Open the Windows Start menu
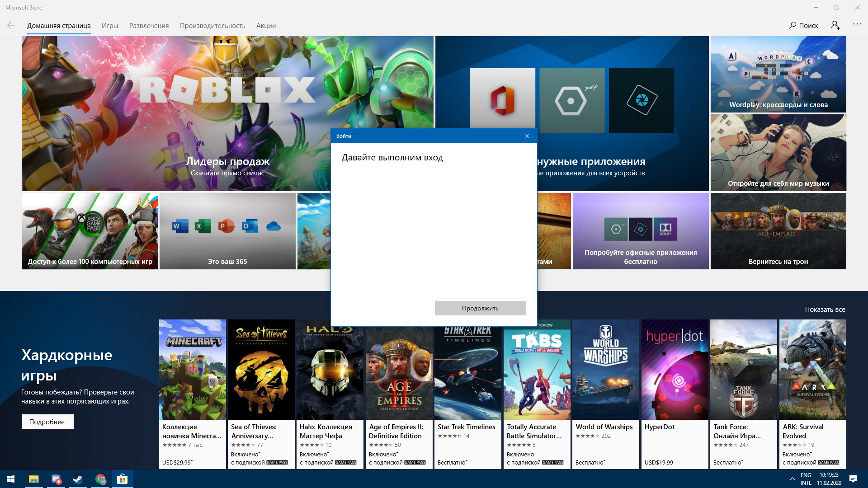868x488 pixels. click(11, 479)
